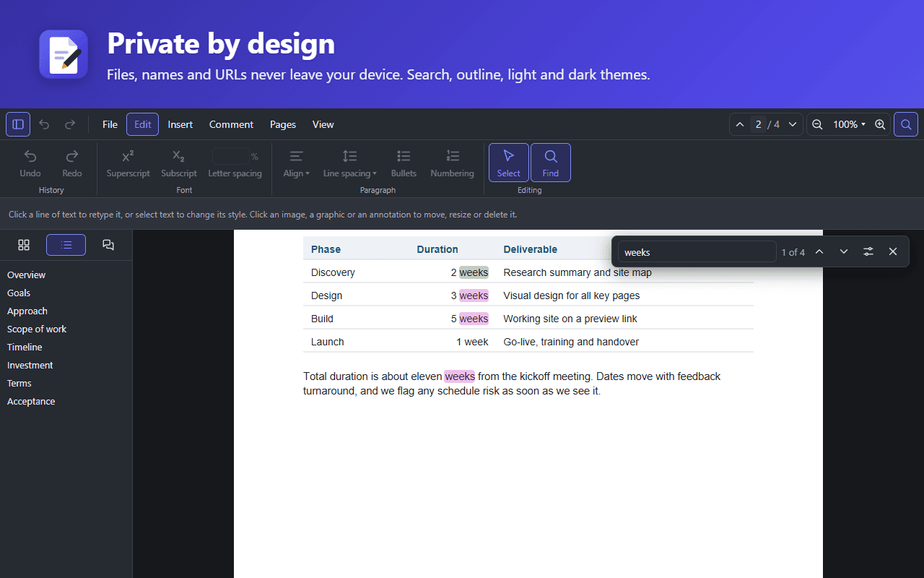
Task: Apply Superscript formatting
Action: (128, 163)
